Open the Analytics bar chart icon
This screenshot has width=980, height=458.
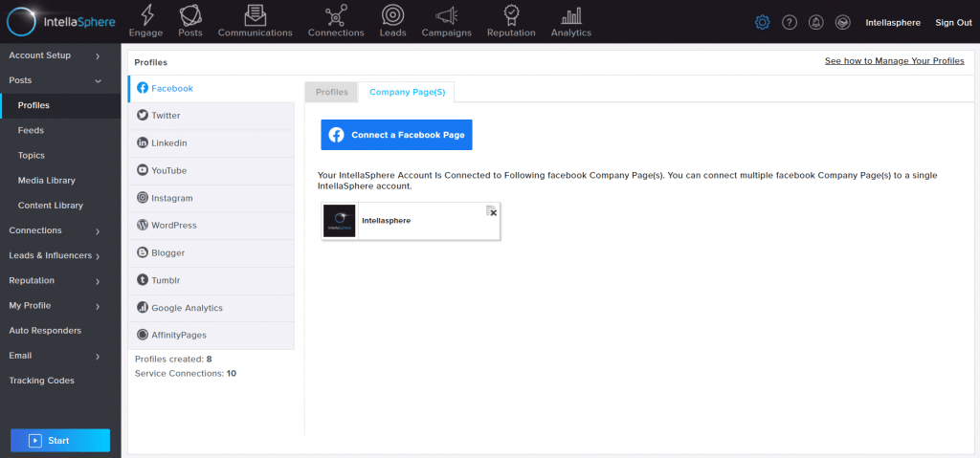point(570,15)
